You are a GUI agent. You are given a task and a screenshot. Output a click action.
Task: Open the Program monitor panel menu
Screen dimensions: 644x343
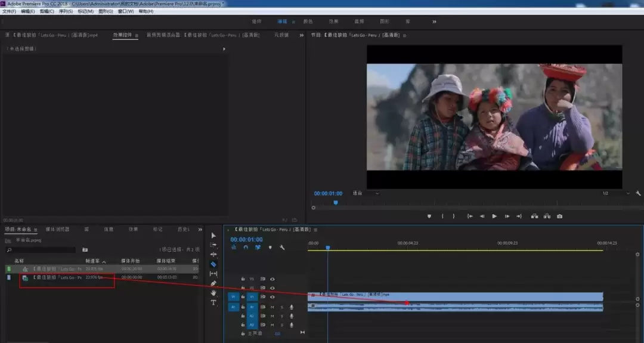pos(404,35)
